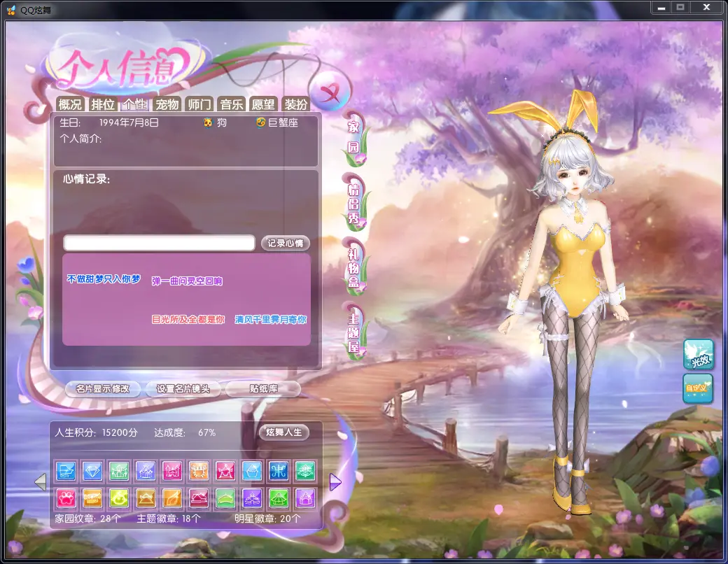Select the red tent badge

(x=225, y=471)
